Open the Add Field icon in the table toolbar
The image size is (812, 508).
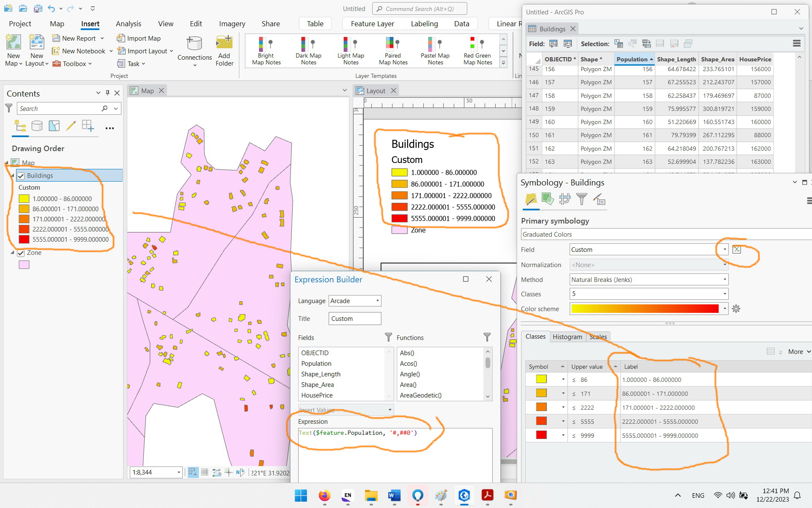click(553, 43)
